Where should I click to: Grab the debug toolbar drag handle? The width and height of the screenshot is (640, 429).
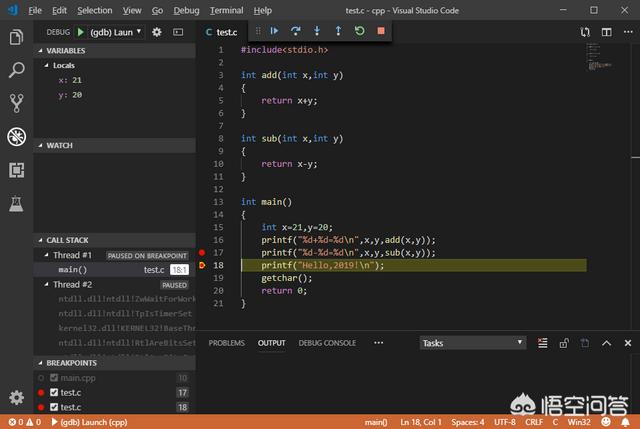(x=258, y=31)
